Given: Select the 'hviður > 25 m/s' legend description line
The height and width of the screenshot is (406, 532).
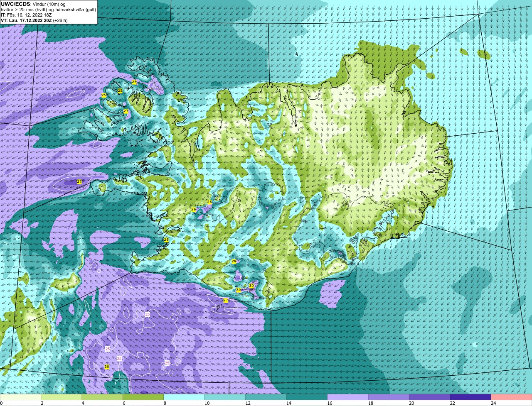Looking at the screenshot, I should pos(48,9).
